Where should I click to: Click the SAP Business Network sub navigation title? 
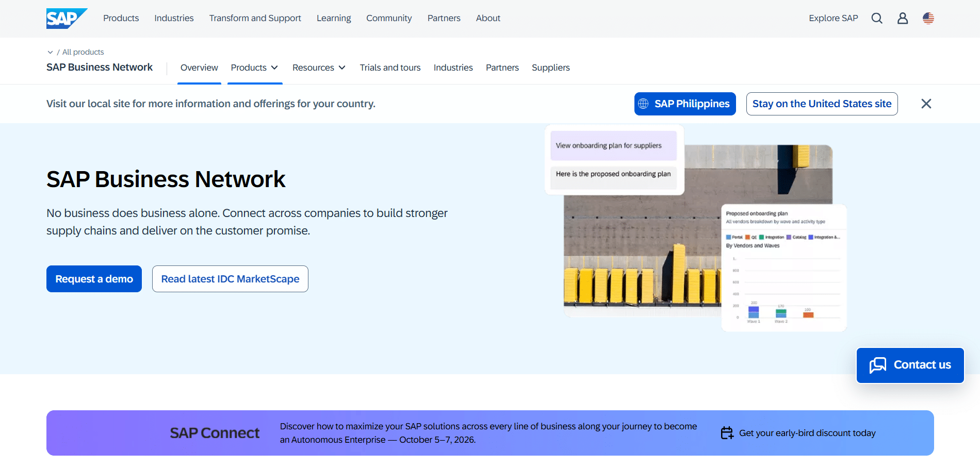[100, 67]
